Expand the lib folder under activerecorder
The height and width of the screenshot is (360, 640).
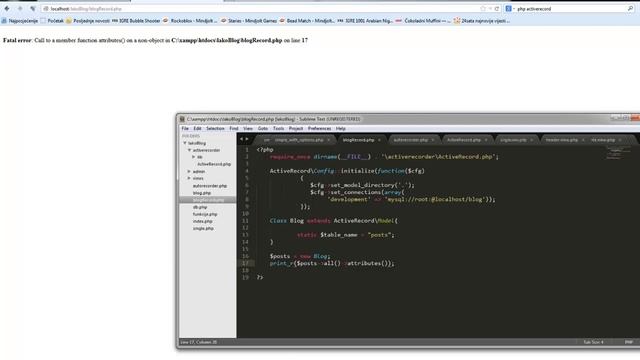click(x=194, y=157)
